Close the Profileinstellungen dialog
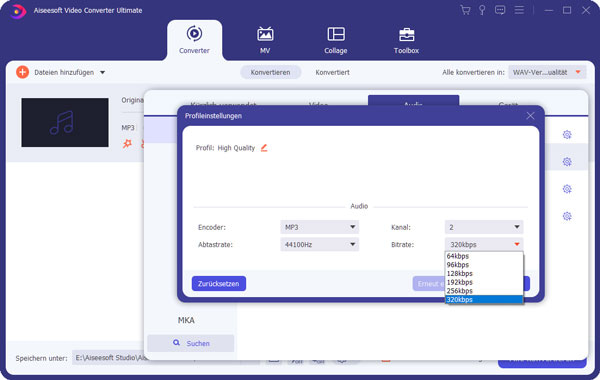This screenshot has width=600, height=380. click(530, 116)
